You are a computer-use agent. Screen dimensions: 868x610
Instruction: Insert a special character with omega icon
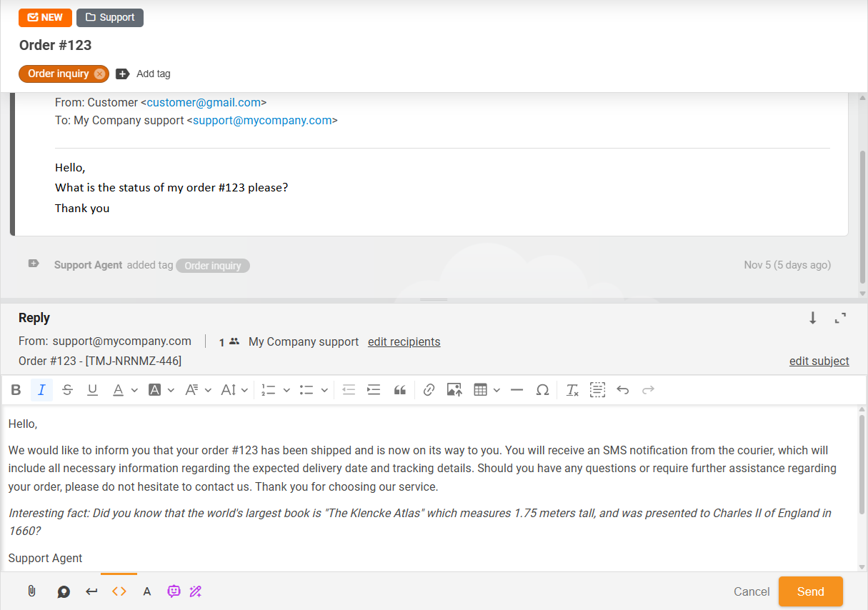tap(542, 390)
